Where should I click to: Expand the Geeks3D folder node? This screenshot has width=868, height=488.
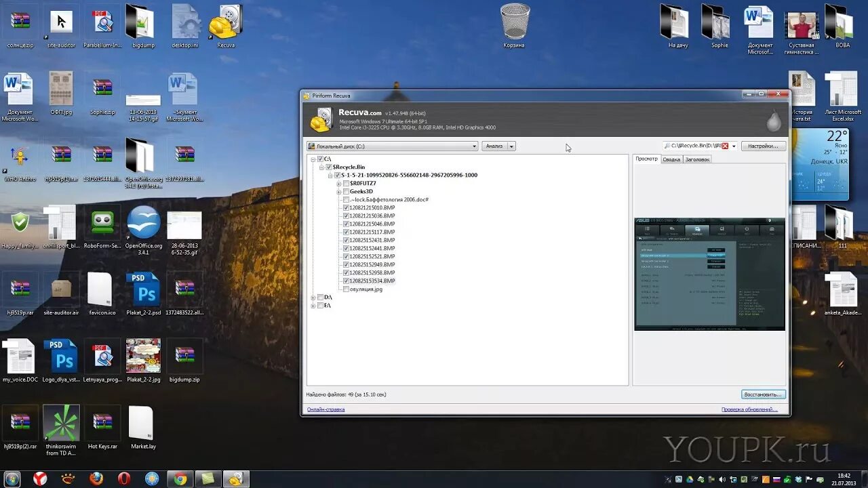click(x=338, y=191)
